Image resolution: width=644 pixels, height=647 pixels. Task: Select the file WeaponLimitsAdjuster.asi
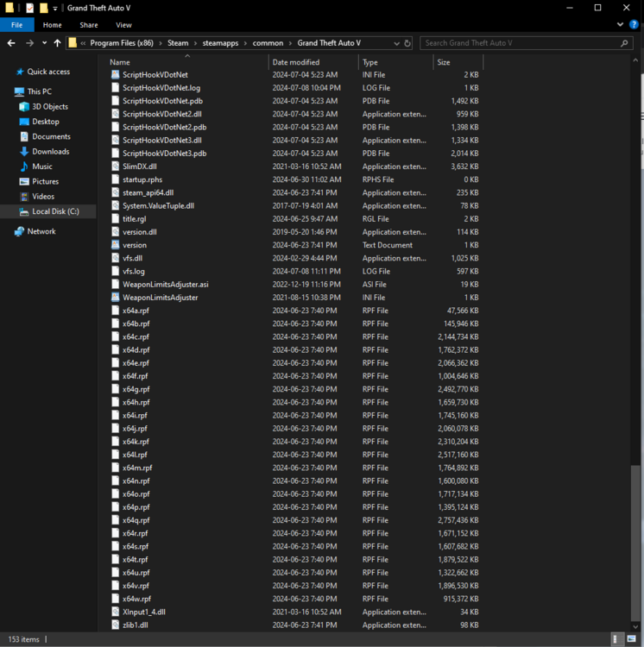[x=165, y=285]
